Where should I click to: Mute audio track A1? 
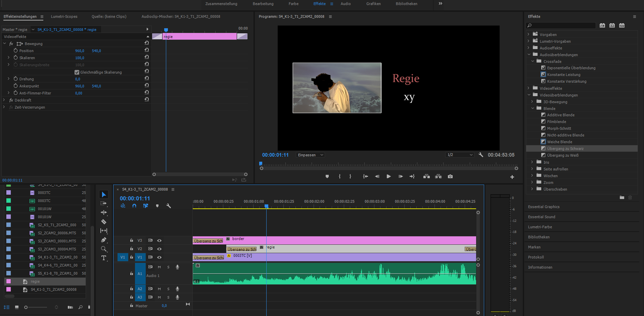(x=159, y=267)
